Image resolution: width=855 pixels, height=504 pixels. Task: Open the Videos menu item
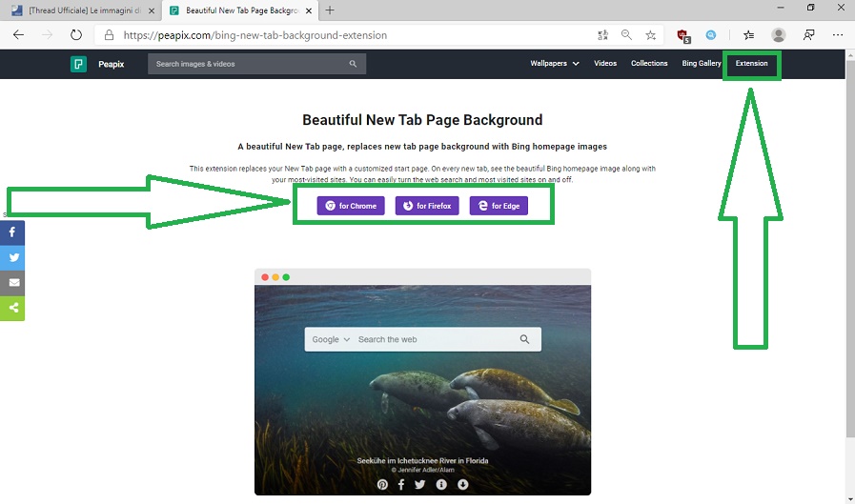(x=605, y=63)
